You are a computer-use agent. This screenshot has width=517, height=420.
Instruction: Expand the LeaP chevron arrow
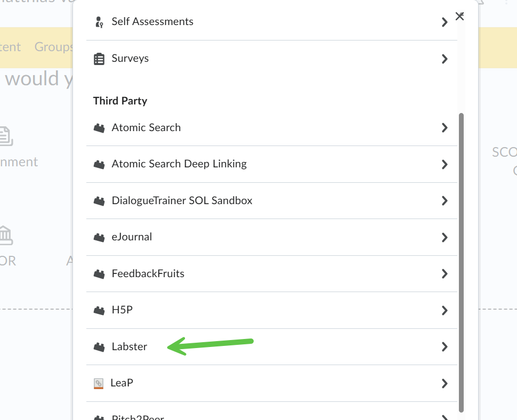[x=445, y=383]
